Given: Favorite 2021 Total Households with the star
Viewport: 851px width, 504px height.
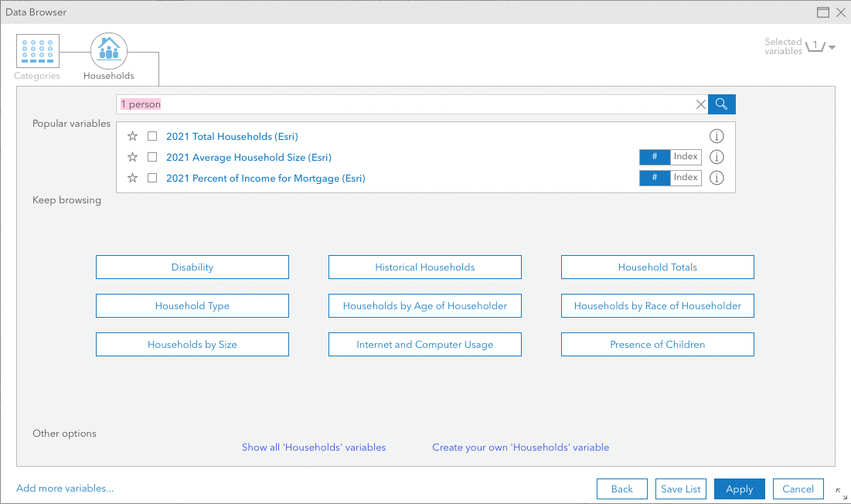Looking at the screenshot, I should point(132,136).
